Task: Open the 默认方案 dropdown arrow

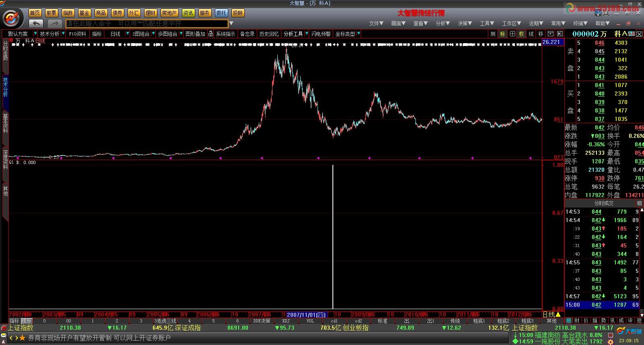Action: pyautogui.click(x=35, y=34)
